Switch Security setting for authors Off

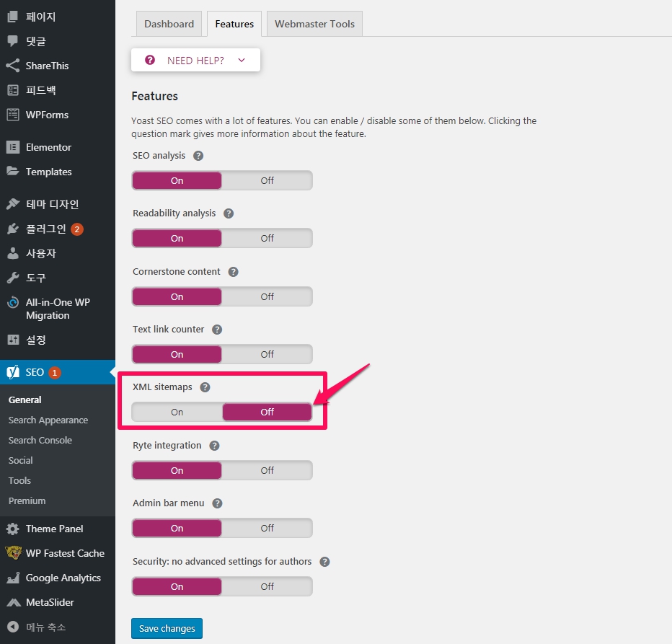click(x=267, y=586)
